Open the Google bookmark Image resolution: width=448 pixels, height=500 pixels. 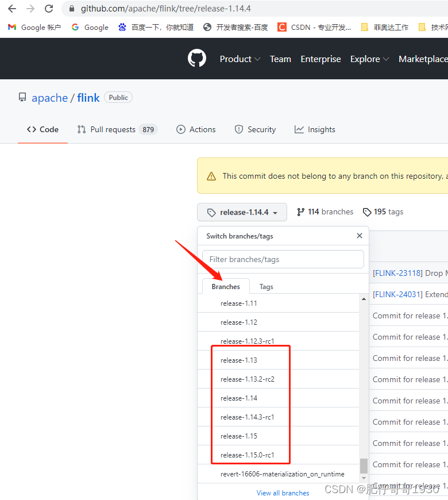click(90, 28)
